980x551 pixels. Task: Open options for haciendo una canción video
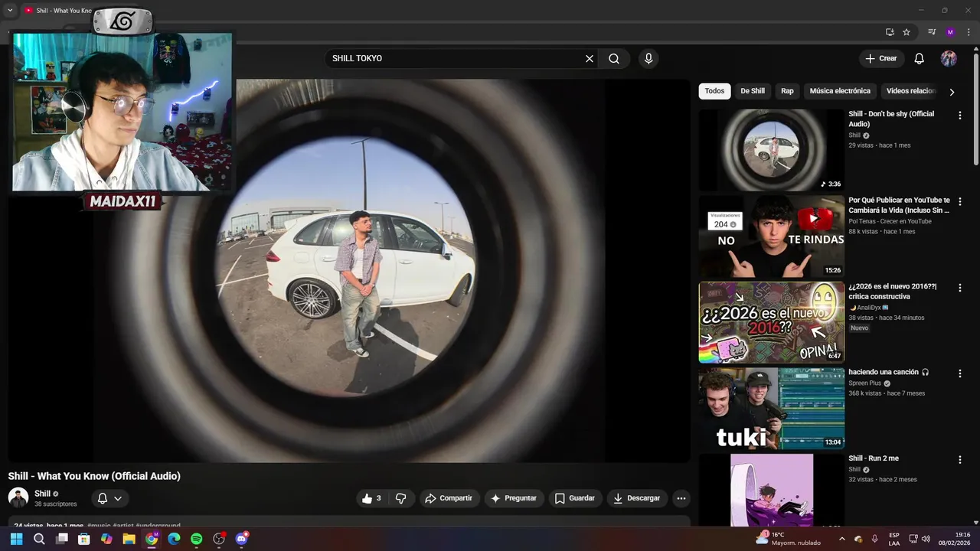(960, 373)
